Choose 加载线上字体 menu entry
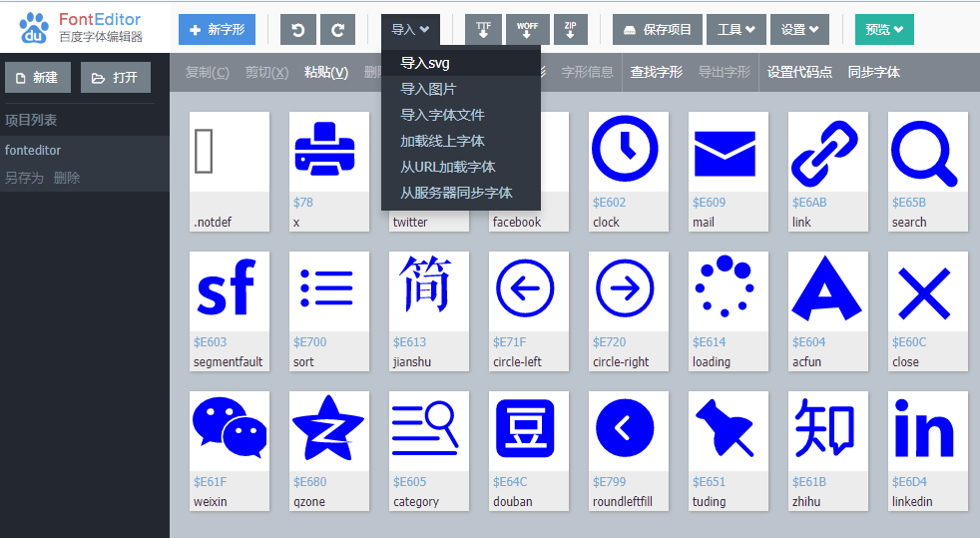Image resolution: width=980 pixels, height=538 pixels. [x=461, y=141]
